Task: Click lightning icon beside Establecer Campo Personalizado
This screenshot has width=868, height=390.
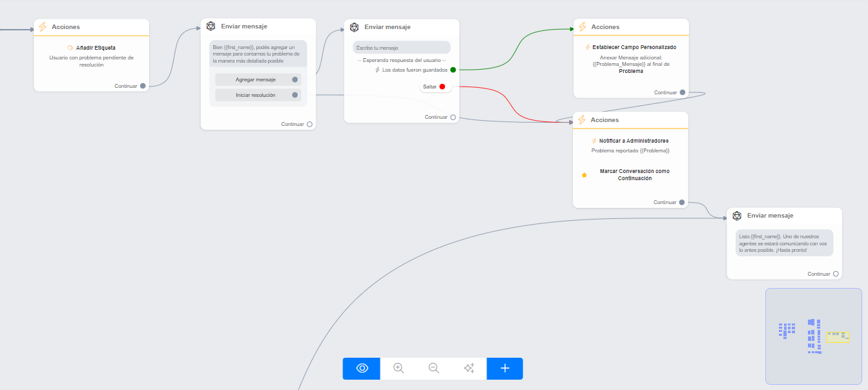Action: (x=587, y=47)
